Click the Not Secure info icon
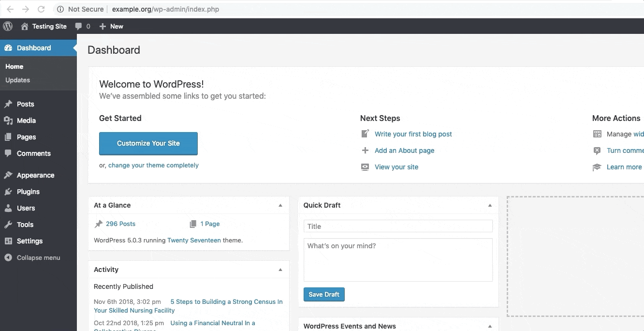Image resolution: width=644 pixels, height=331 pixels. (60, 9)
